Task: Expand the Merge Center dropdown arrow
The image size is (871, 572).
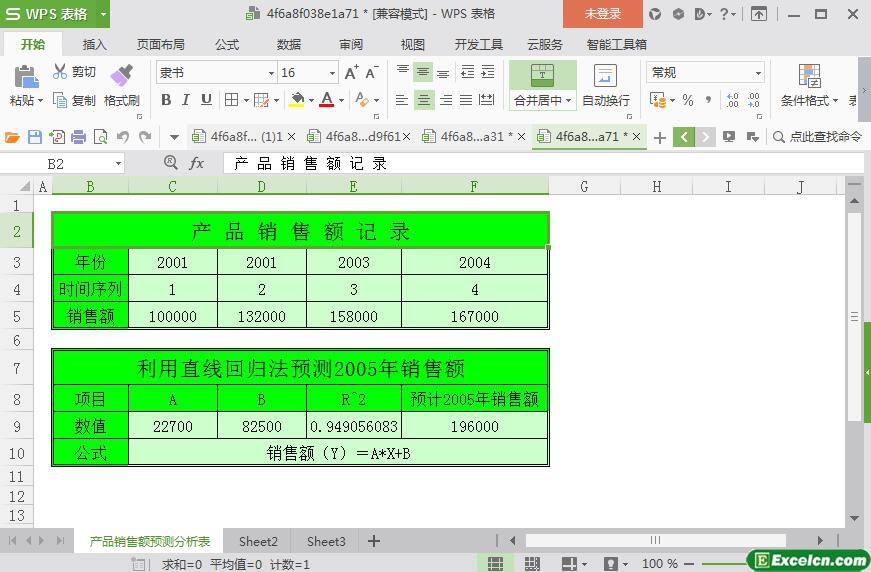Action: (x=568, y=101)
